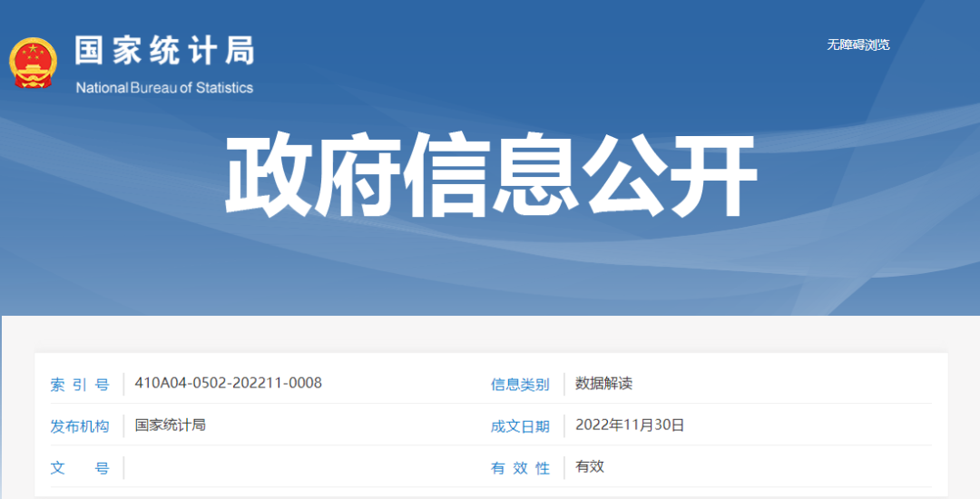Click the 政府信息公开 banner heading
This screenshot has height=499, width=980.
[490, 177]
